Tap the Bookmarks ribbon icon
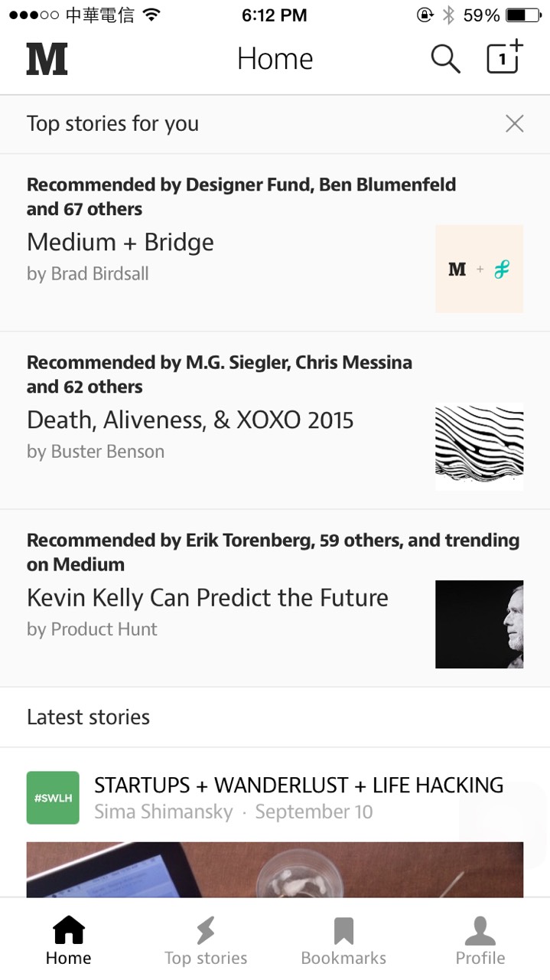This screenshot has width=550, height=980. [x=343, y=931]
